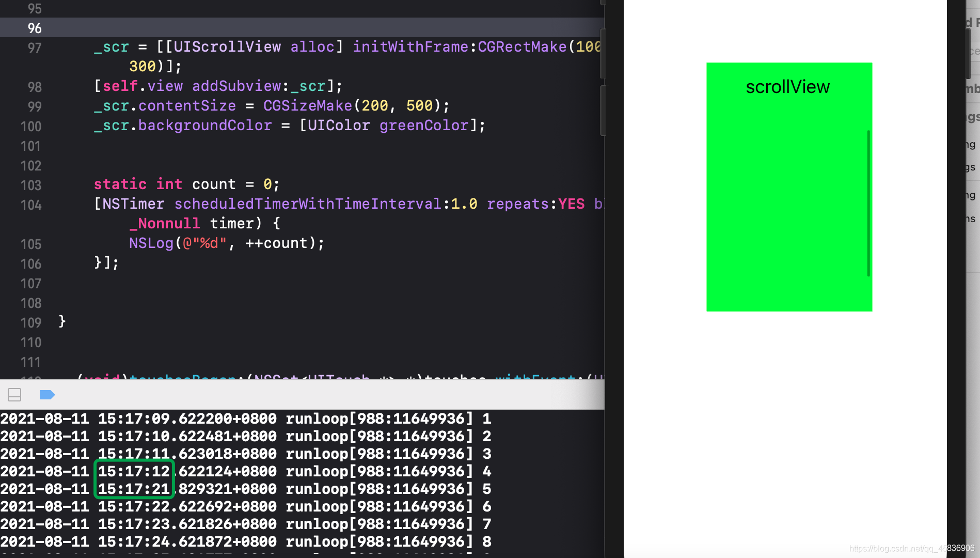Click line number 97 in the gutter

tap(35, 48)
